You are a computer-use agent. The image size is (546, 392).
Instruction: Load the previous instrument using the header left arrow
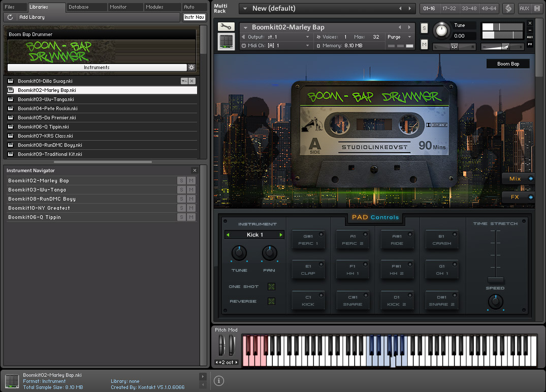coord(400,27)
